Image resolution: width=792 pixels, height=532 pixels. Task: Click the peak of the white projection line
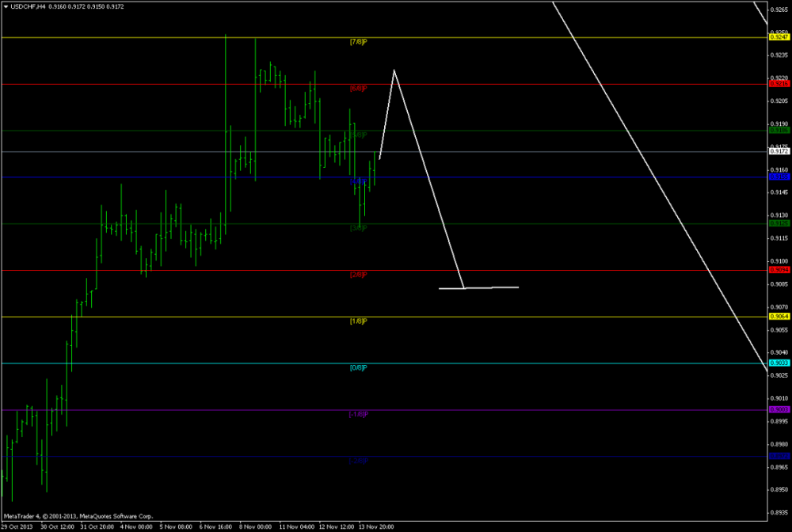click(394, 71)
